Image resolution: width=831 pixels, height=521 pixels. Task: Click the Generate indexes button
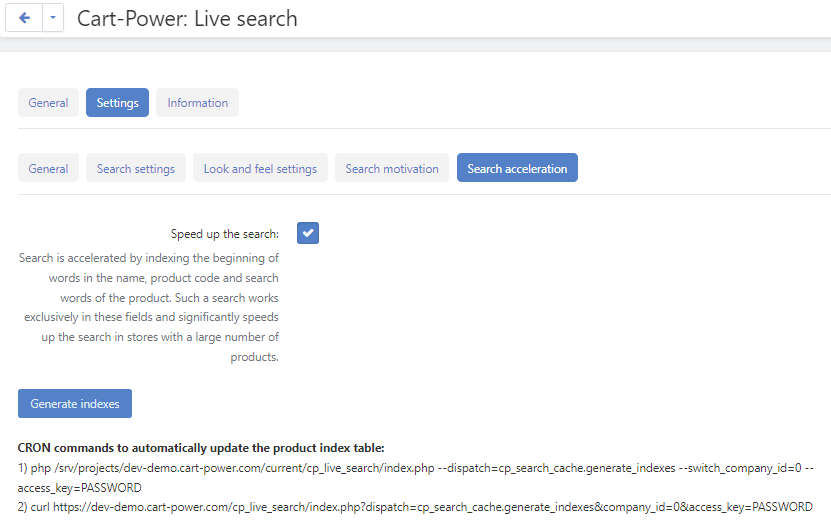tap(75, 404)
